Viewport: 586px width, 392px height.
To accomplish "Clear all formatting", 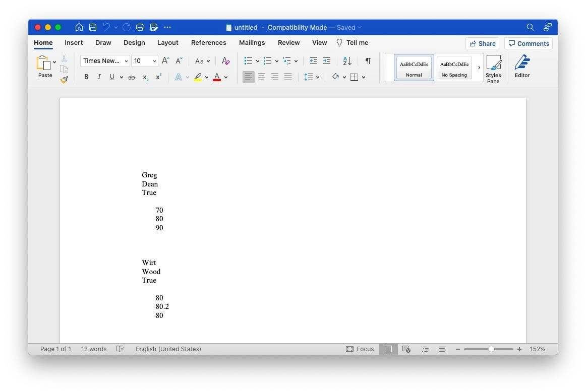I will click(x=225, y=61).
